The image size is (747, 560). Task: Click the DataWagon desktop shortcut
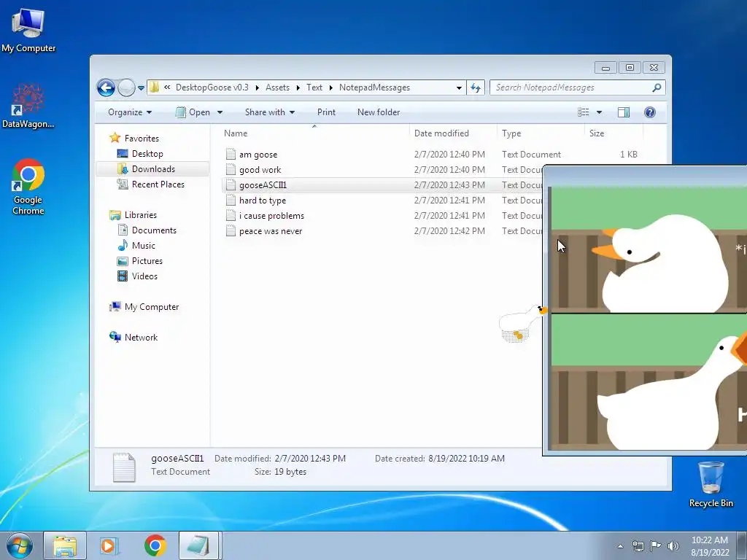point(28,106)
